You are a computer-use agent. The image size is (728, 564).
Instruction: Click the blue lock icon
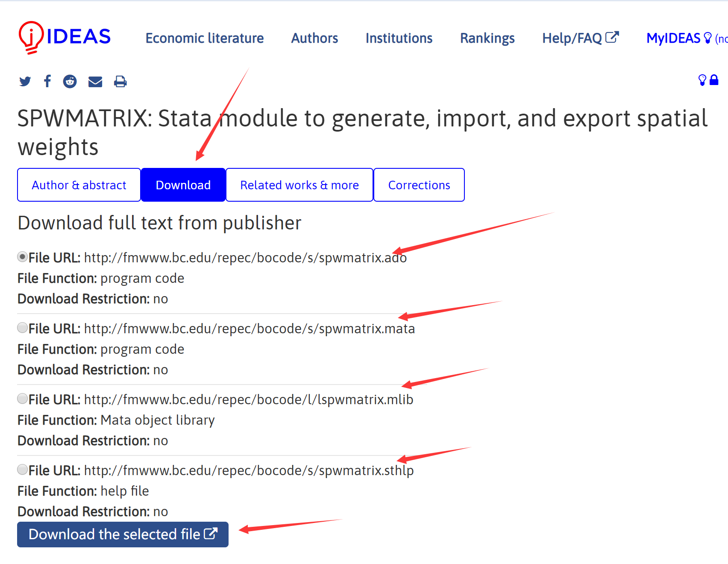click(714, 80)
